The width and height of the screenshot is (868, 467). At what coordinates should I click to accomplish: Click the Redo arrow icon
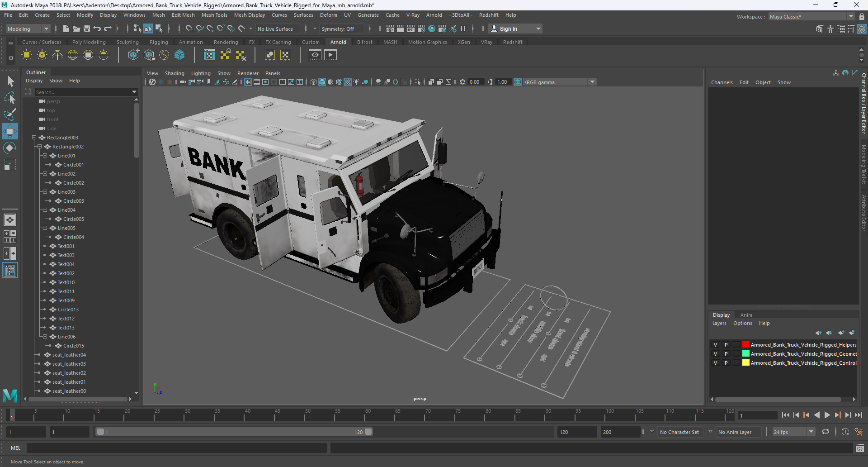point(108,29)
